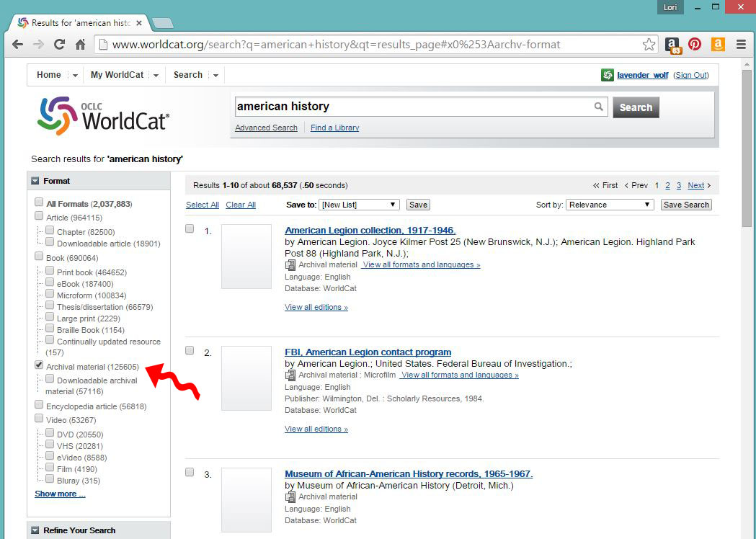Open the Pinterest browser extension
Image resolution: width=756 pixels, height=539 pixels.
[694, 44]
